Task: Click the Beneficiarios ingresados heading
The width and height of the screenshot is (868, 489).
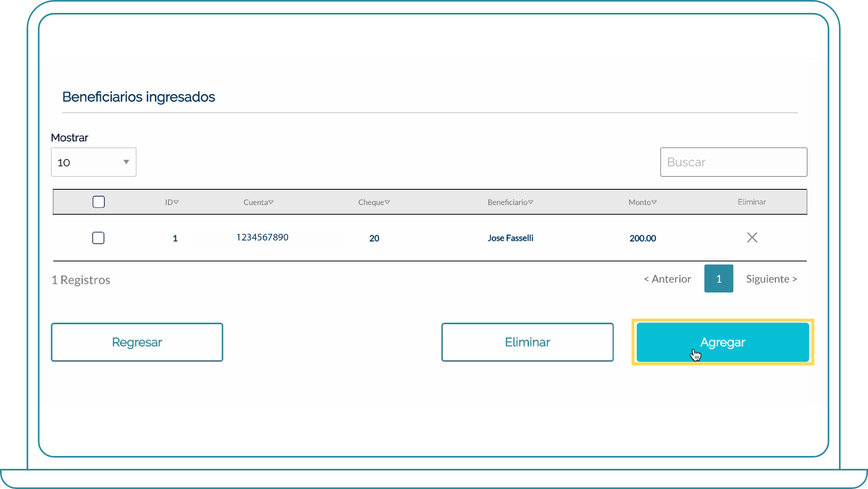Action: coord(139,97)
